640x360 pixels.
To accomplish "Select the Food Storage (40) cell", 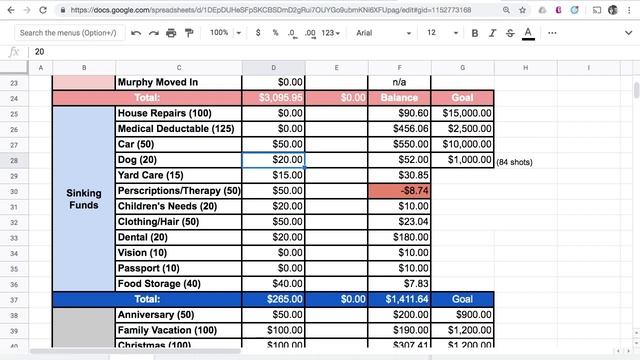I will coord(178,284).
